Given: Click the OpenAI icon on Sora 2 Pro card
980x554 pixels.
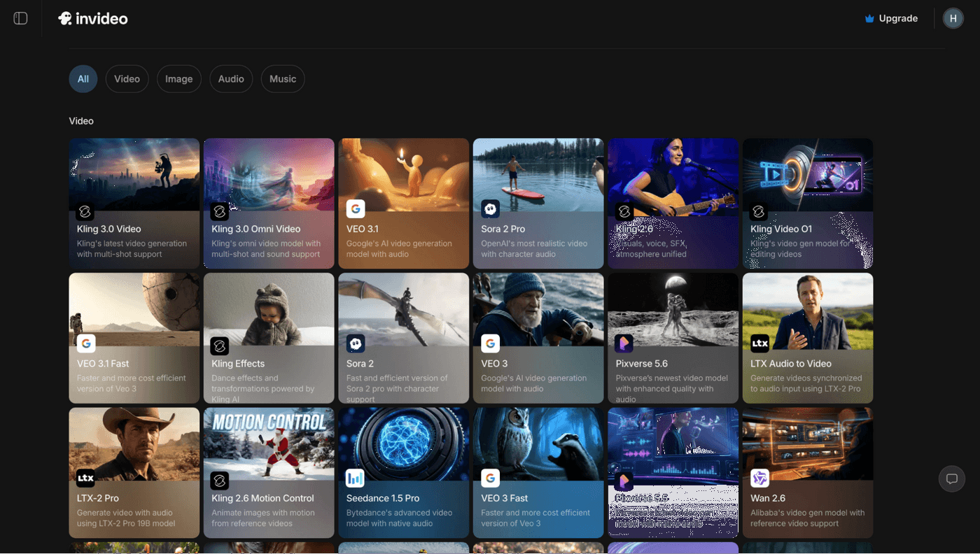Looking at the screenshot, I should 490,208.
